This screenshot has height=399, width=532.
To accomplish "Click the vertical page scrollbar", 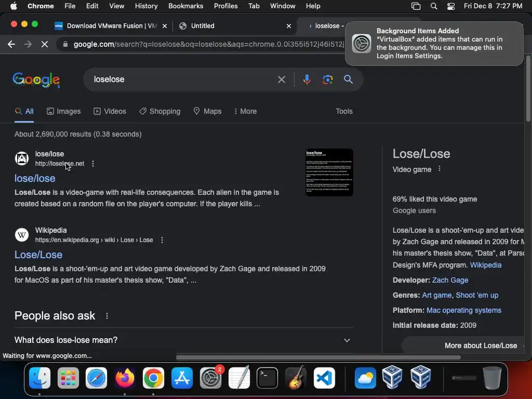I will (x=528, y=88).
